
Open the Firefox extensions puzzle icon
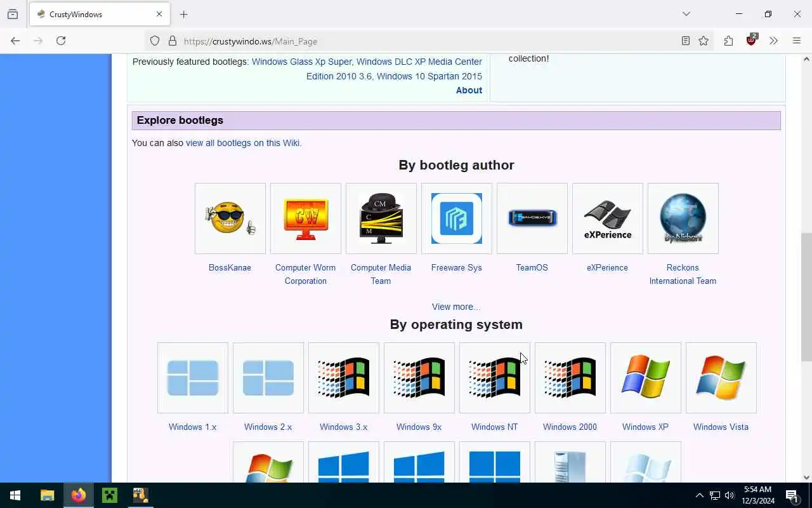[x=728, y=41]
